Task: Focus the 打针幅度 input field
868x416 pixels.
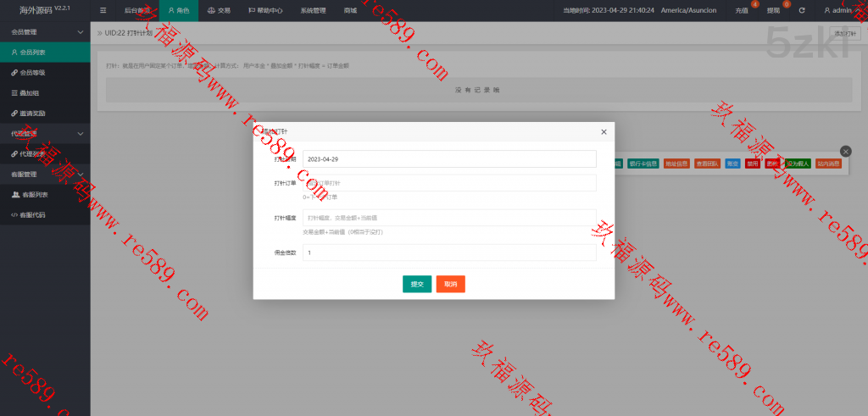Action: click(x=449, y=219)
